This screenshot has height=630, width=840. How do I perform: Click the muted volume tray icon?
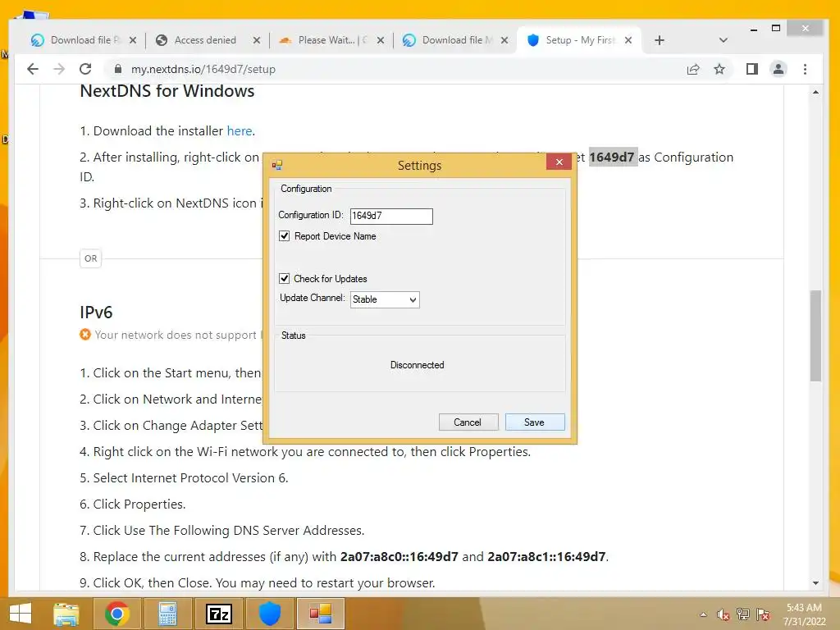click(x=724, y=614)
